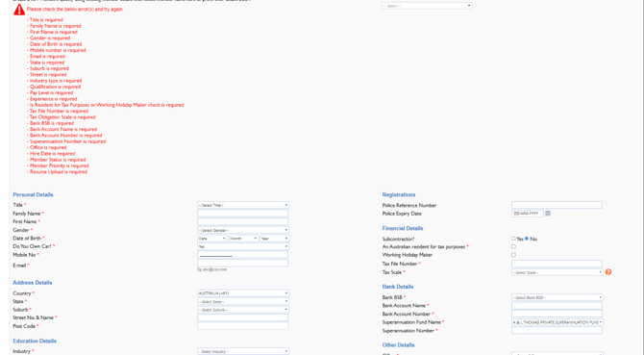The width and height of the screenshot is (644, 355).
Task: Select No for Subcontractor
Action: pos(527,239)
